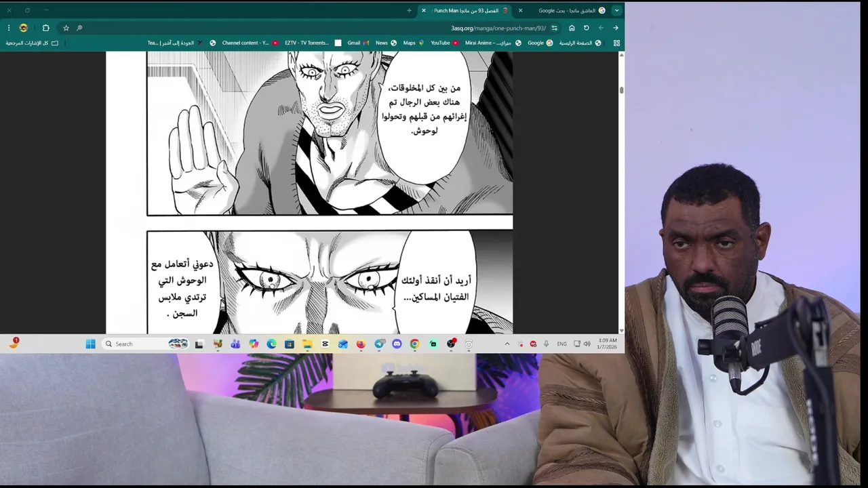This screenshot has height=488, width=868.
Task: Open the Google bookmark
Action: coord(540,43)
